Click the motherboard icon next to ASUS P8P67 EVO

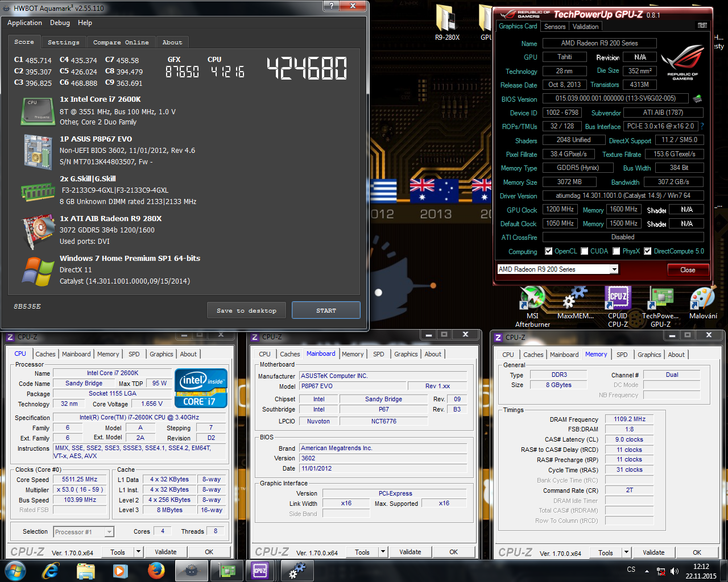38,151
